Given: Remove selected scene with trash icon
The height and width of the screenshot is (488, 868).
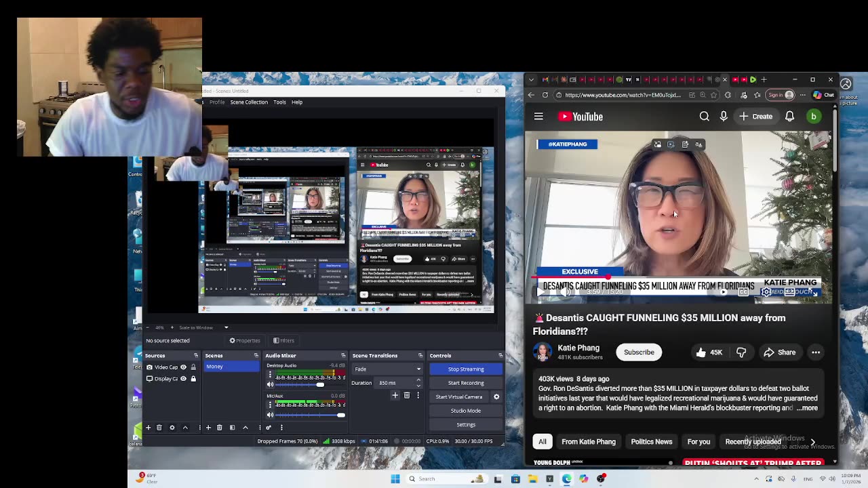Looking at the screenshot, I should (x=219, y=428).
